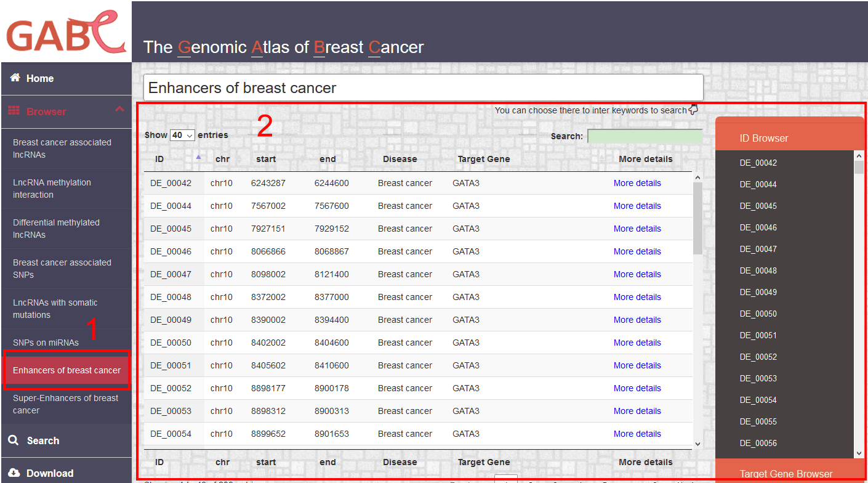Image resolution: width=868 pixels, height=483 pixels.
Task: Click the GABC logo
Action: pos(66,33)
